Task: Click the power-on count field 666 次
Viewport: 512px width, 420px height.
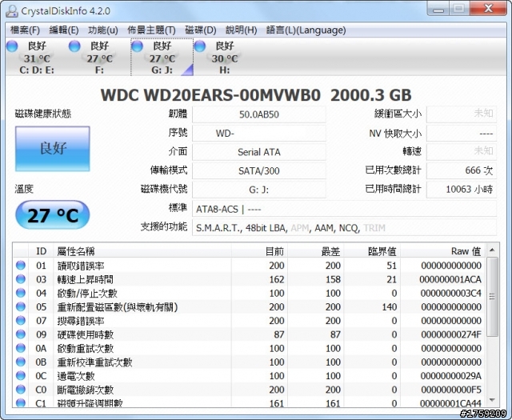Action: 462,170
